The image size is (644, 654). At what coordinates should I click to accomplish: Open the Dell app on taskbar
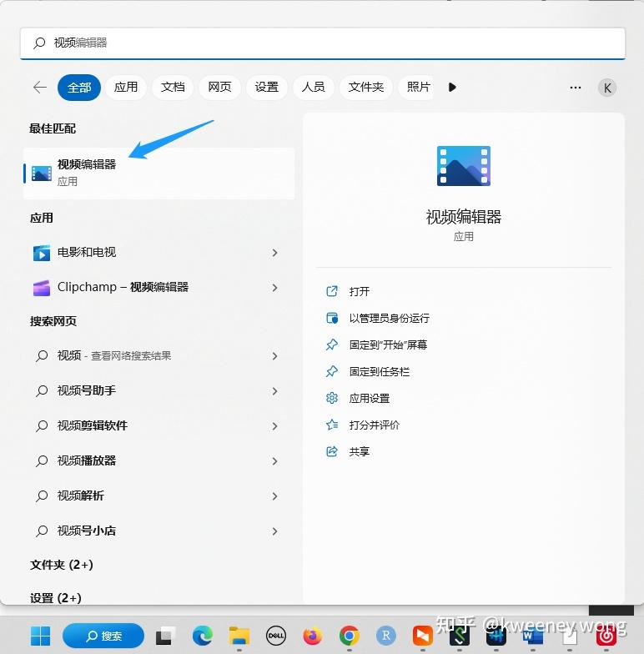(x=275, y=636)
